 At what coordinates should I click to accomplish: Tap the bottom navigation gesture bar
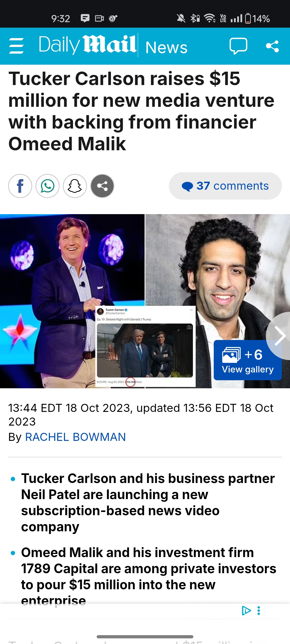pyautogui.click(x=145, y=637)
